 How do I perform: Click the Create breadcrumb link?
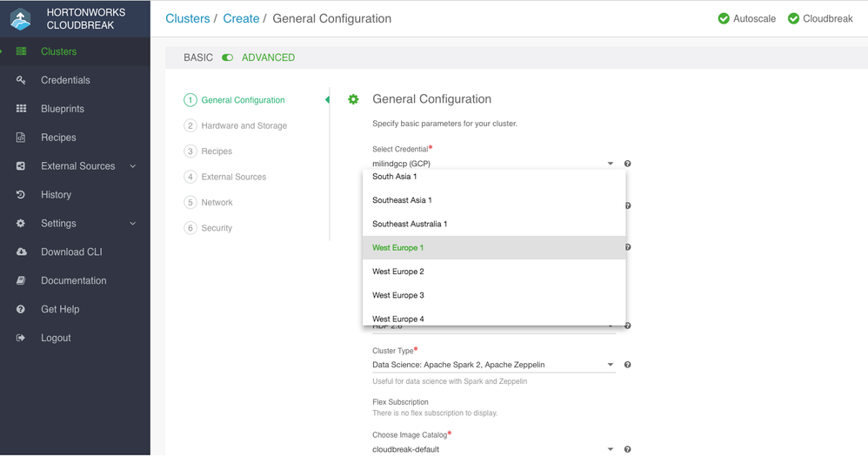pyautogui.click(x=241, y=18)
